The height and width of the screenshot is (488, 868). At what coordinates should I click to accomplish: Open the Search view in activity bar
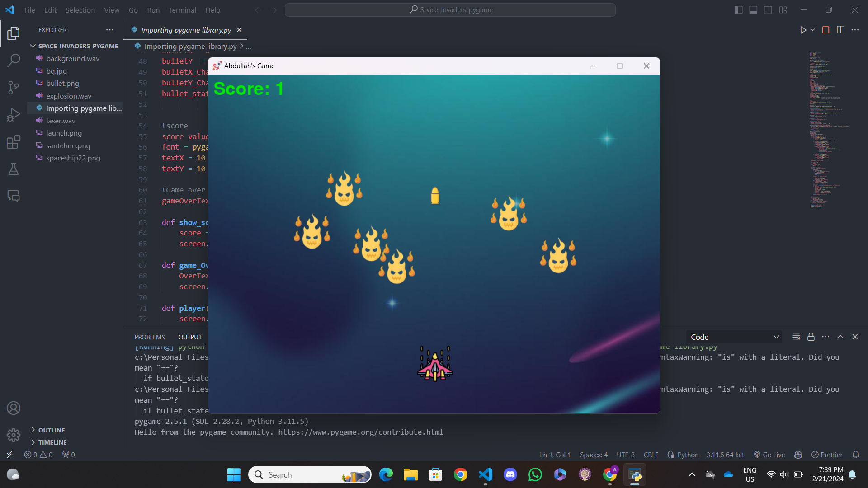coord(14,60)
